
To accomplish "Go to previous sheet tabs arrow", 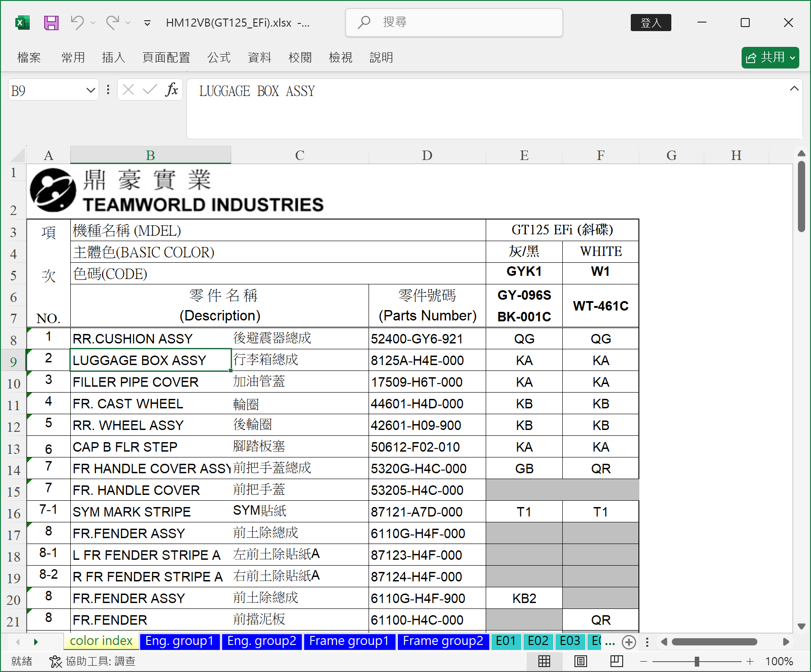I will point(18,642).
